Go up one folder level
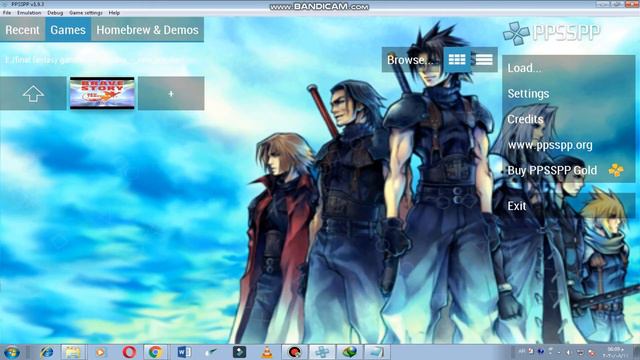The image size is (640, 360). point(33,93)
